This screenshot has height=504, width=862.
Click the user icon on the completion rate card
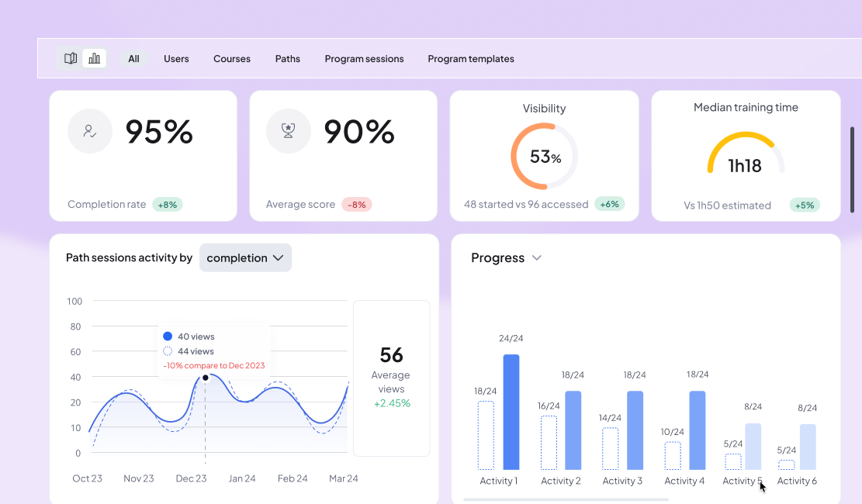(x=89, y=131)
